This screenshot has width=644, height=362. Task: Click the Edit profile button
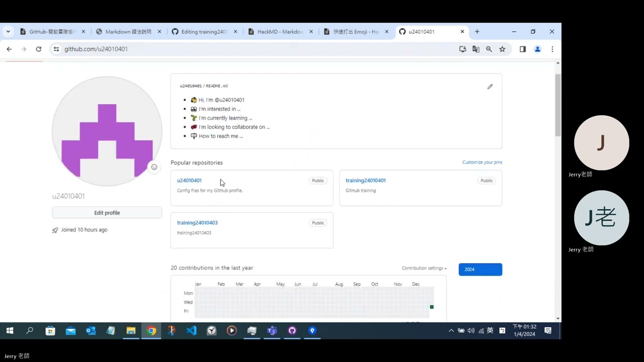pos(107,213)
